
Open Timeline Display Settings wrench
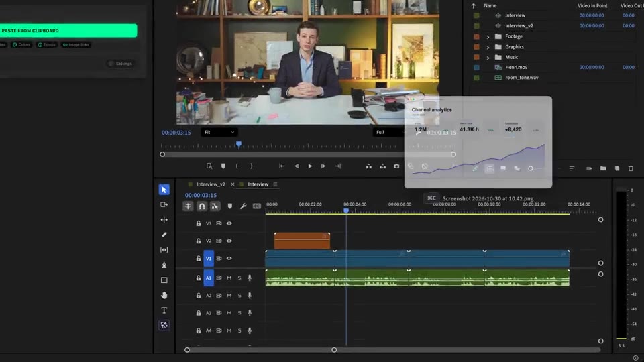click(x=243, y=206)
